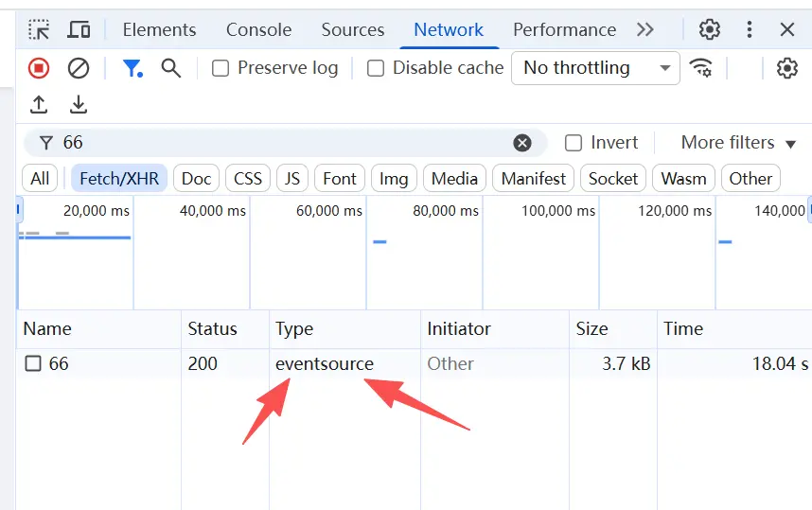Import a HAR file
812x510 pixels.
click(39, 104)
